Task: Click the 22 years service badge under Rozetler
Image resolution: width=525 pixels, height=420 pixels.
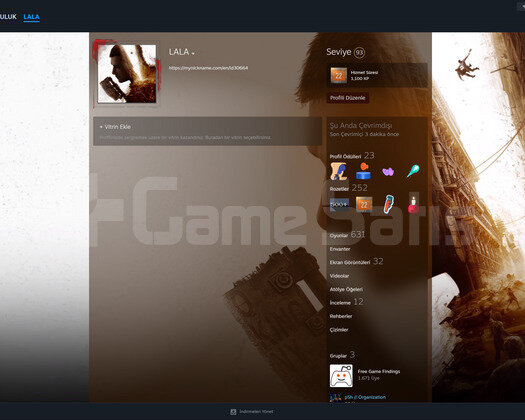Action: point(364,204)
